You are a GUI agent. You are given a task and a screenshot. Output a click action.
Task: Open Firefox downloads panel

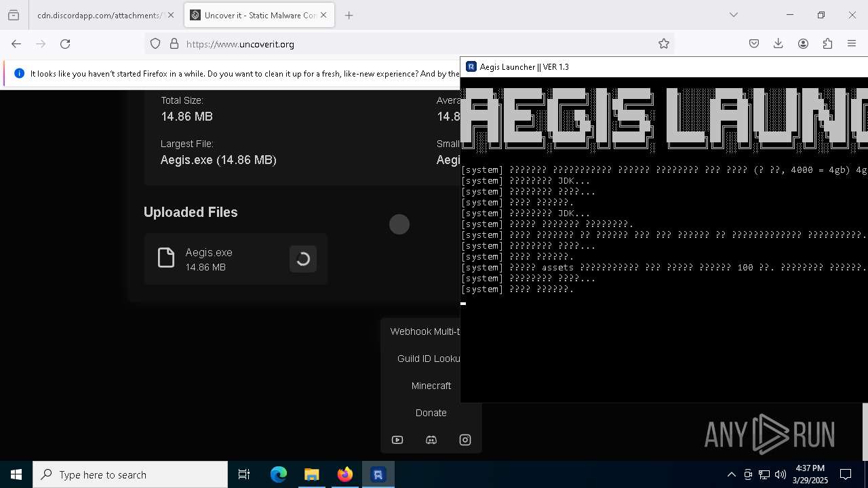[x=778, y=44]
